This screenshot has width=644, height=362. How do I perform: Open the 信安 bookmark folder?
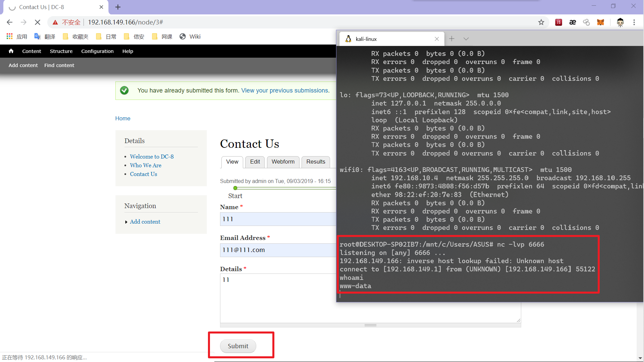click(134, 37)
